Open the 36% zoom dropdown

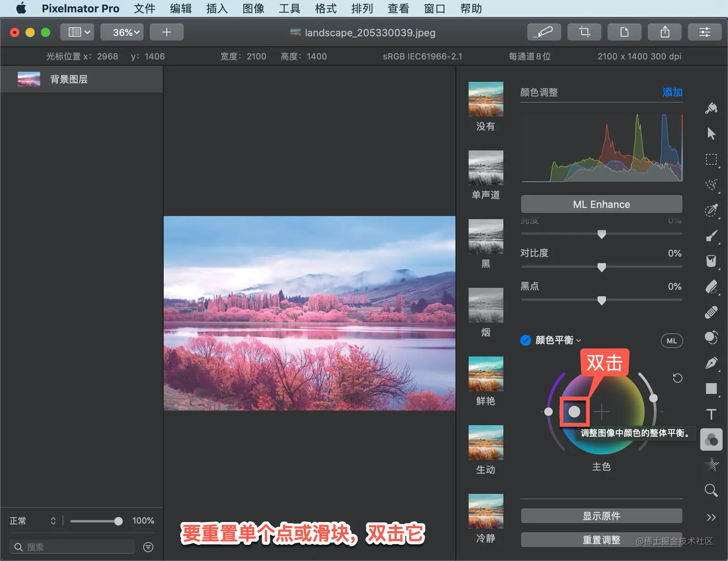pyautogui.click(x=122, y=32)
